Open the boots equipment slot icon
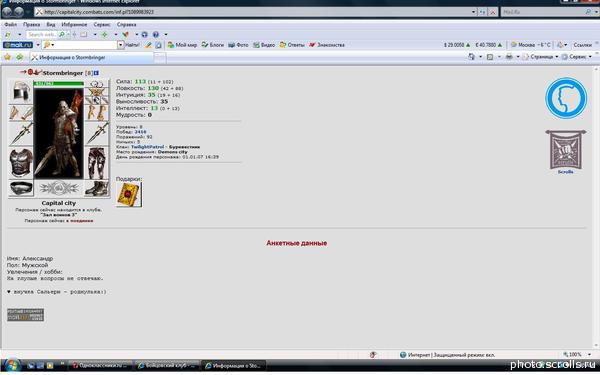The image size is (600, 375). 96,188
